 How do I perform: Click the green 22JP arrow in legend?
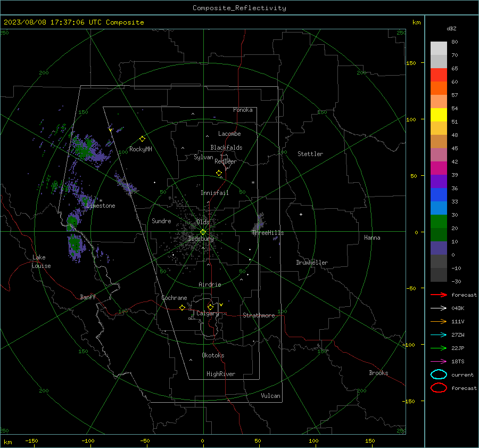pyautogui.click(x=439, y=348)
